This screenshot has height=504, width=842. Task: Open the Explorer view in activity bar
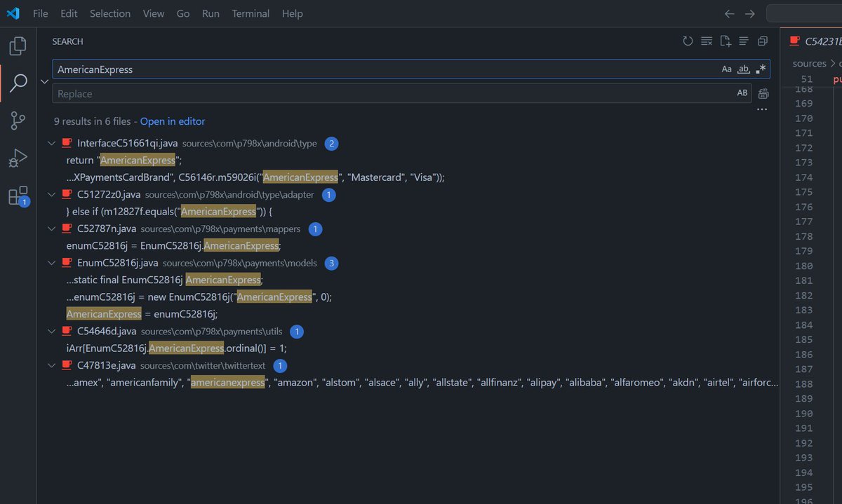point(18,46)
